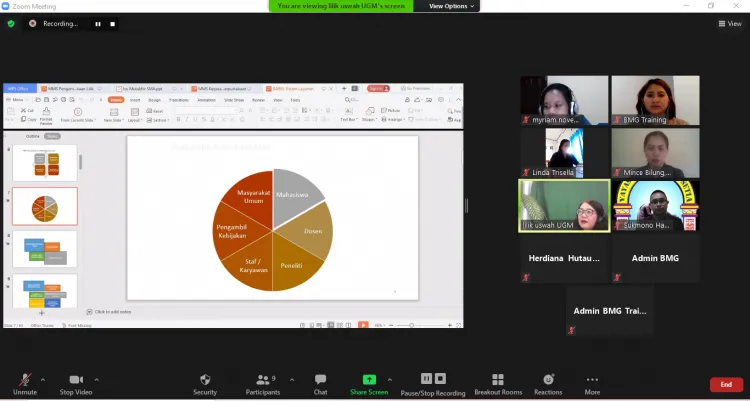Switch to Review ribbon tab
This screenshot has height=401, width=750.
click(x=258, y=100)
